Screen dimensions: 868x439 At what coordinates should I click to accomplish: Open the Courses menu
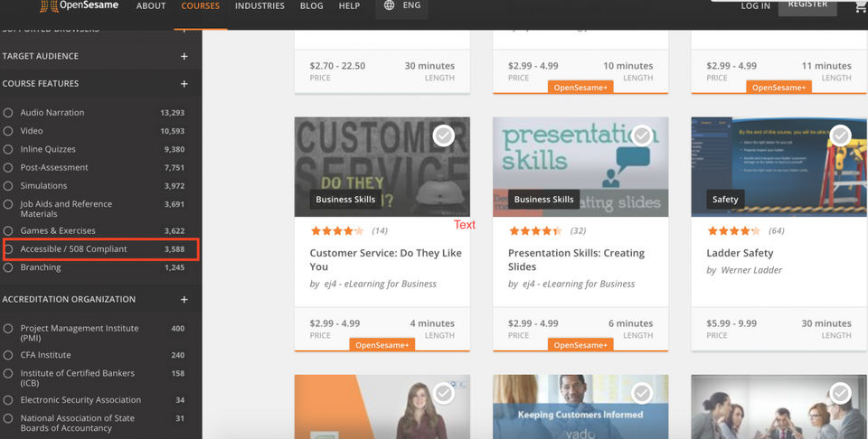click(201, 6)
